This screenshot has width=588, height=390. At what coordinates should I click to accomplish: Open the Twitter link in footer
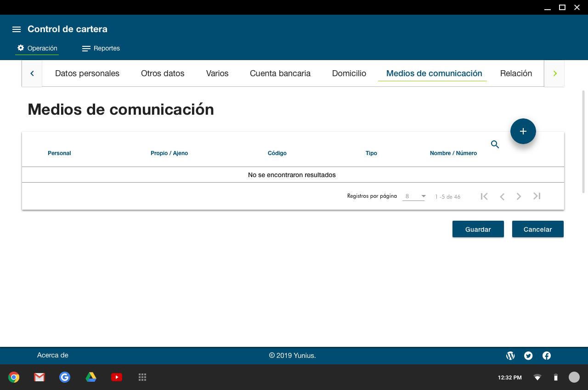pyautogui.click(x=528, y=356)
